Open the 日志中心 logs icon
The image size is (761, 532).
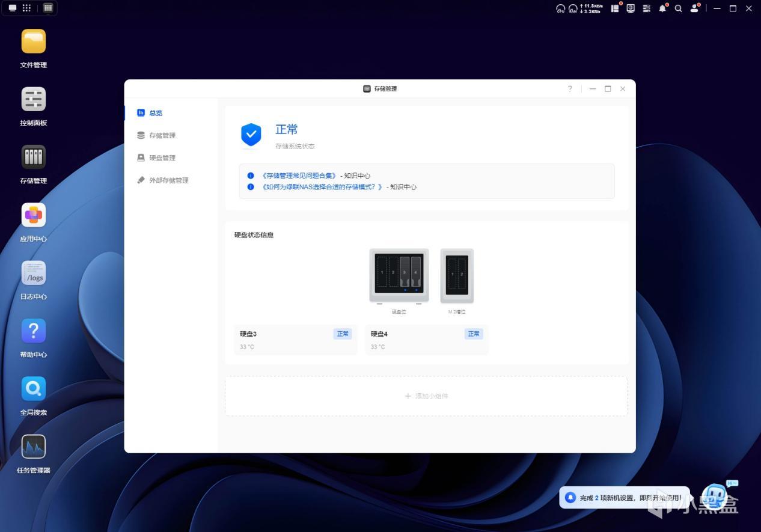point(34,273)
